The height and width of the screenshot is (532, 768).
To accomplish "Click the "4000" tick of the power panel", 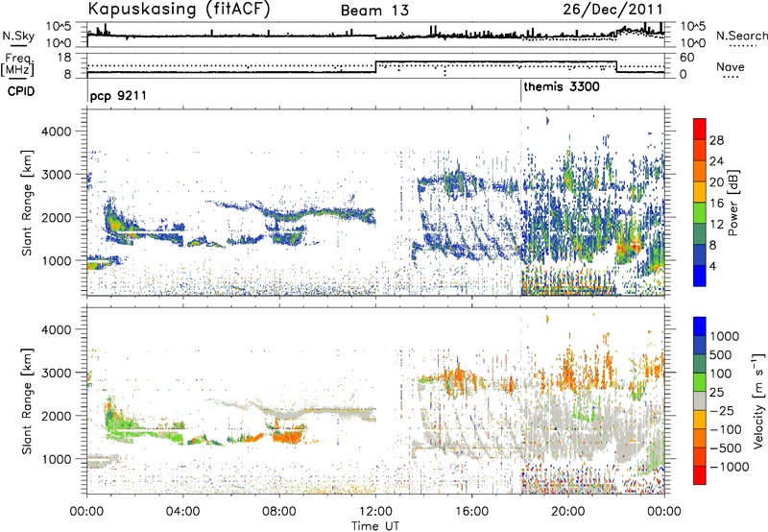I will pyautogui.click(x=55, y=132).
